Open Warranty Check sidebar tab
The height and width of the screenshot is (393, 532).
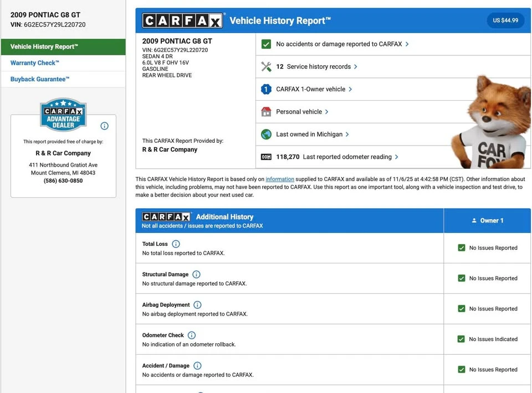point(63,63)
